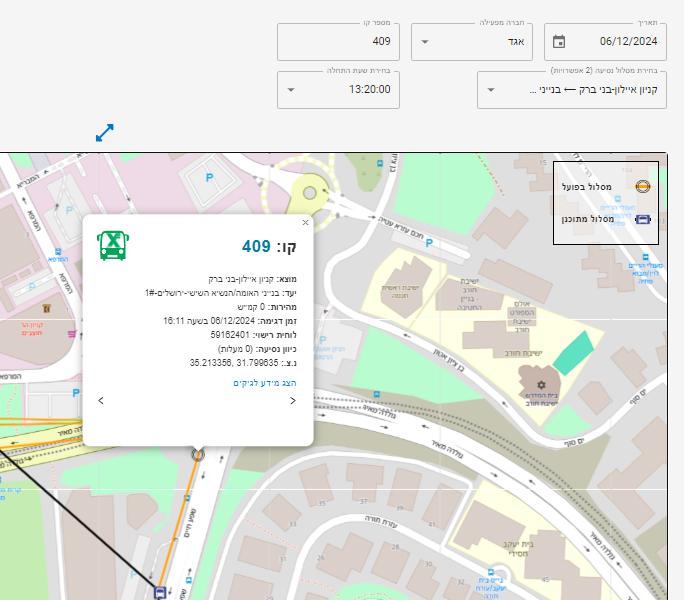The height and width of the screenshot is (600, 684).
Task: Edit the line number field 409
Action: (338, 42)
